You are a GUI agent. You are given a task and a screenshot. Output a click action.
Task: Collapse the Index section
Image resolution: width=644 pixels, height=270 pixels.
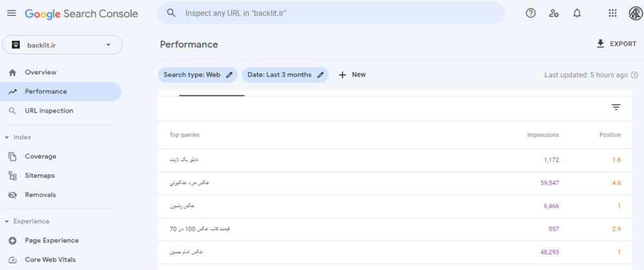coord(7,138)
